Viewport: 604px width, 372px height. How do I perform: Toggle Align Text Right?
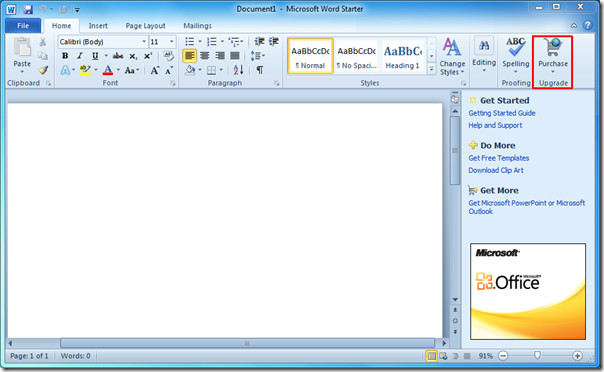[x=220, y=56]
